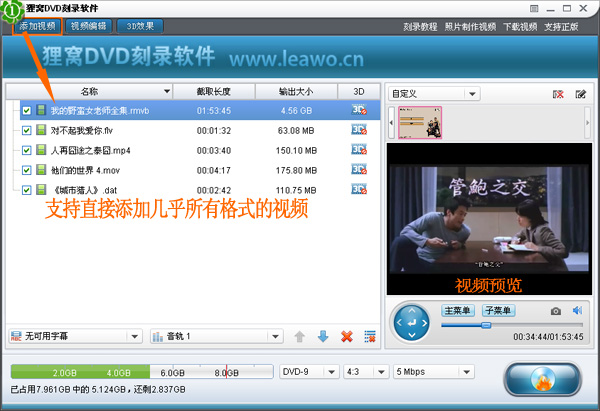
Task: Click 3D icon for 我的野蛮女老师全集.rmvb row
Action: pyautogui.click(x=359, y=110)
